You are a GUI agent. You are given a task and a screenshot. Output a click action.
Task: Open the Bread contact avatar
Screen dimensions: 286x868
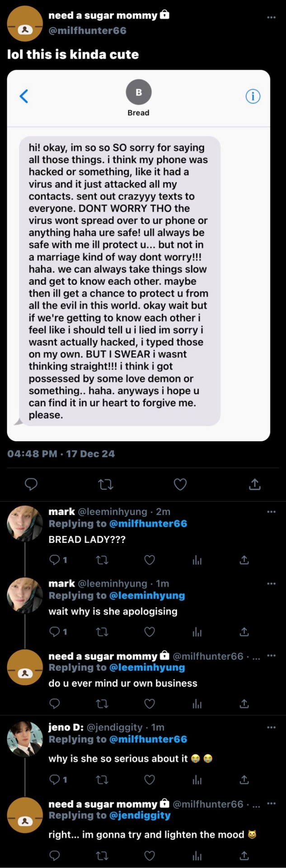click(x=139, y=92)
